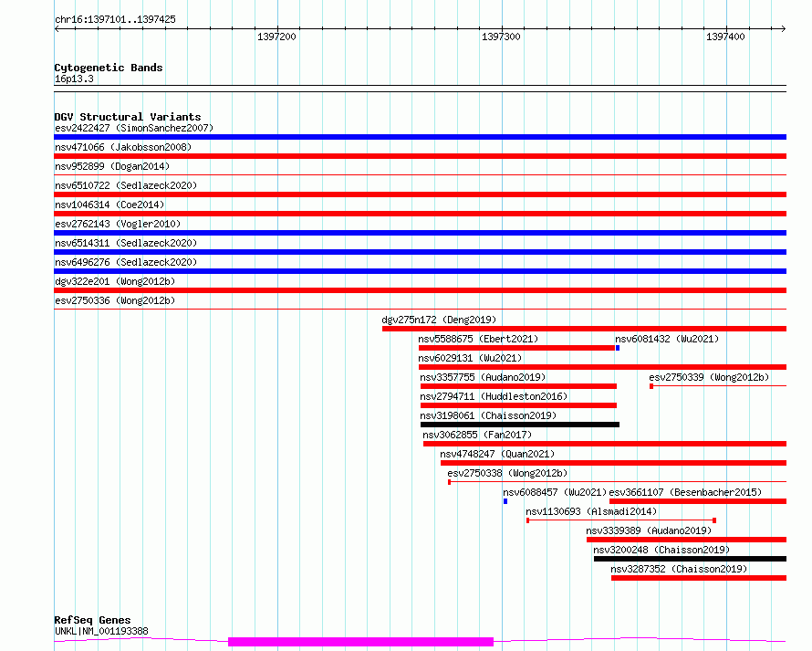The height and width of the screenshot is (651, 812).
Task: Select the dgv322e201 (Wong2012b) label
Action: point(115,281)
